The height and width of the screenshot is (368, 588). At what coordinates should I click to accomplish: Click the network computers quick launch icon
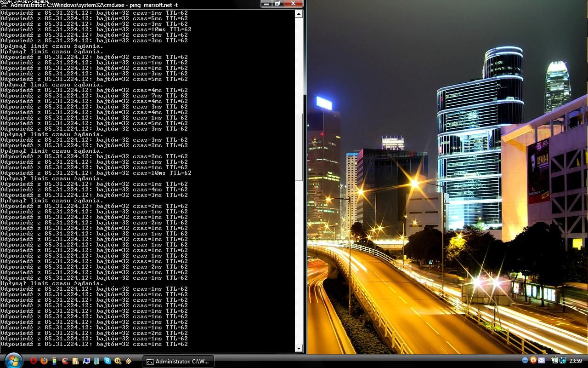[x=86, y=361]
